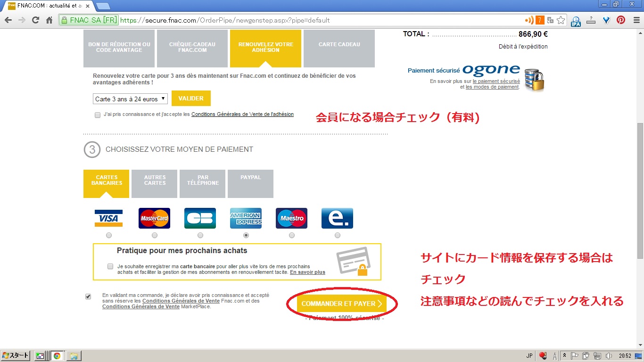This screenshot has height=362, width=644.
Task: Click the American Express logo
Action: [x=246, y=218]
